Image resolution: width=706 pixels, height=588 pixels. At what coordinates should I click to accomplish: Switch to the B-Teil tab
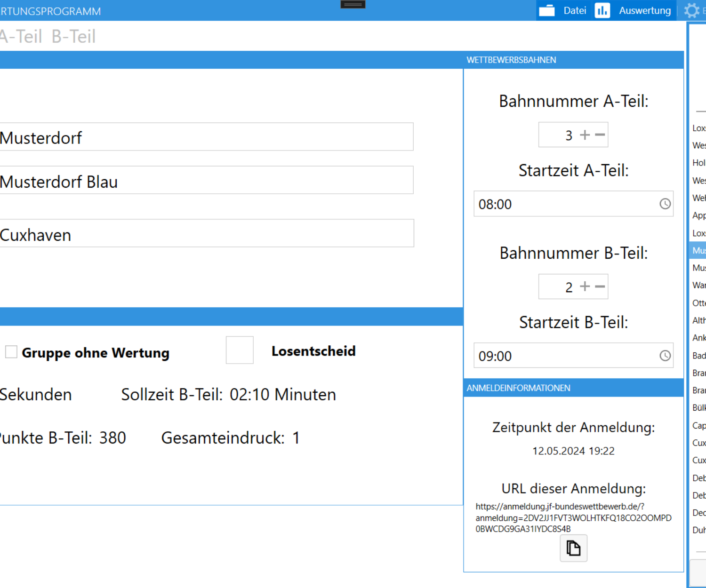pos(73,37)
